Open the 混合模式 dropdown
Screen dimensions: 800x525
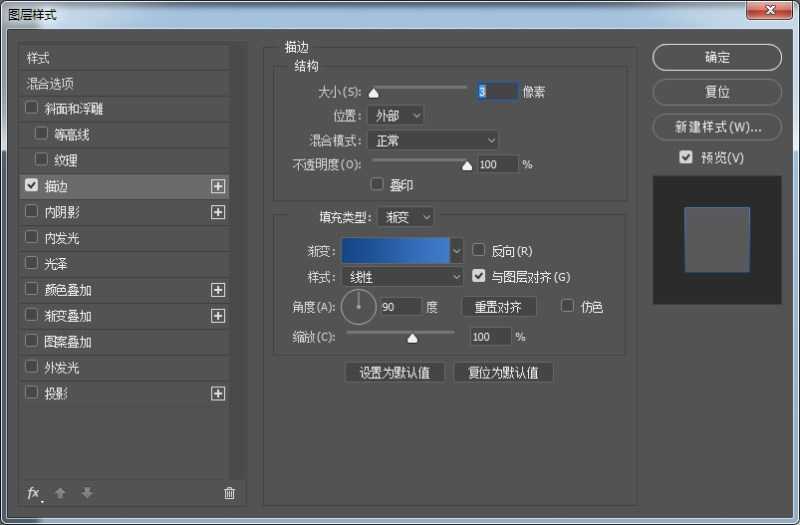(432, 141)
